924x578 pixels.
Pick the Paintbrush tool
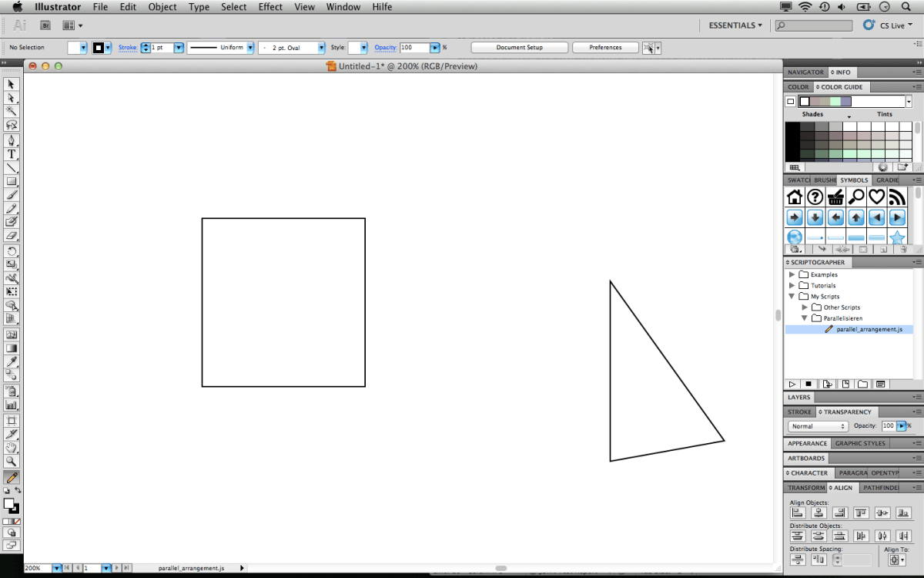(12, 197)
